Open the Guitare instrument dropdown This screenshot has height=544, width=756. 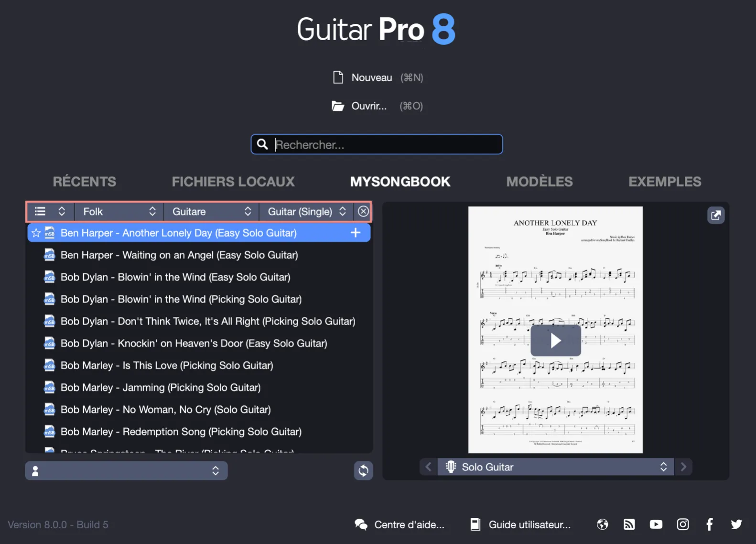click(x=211, y=211)
